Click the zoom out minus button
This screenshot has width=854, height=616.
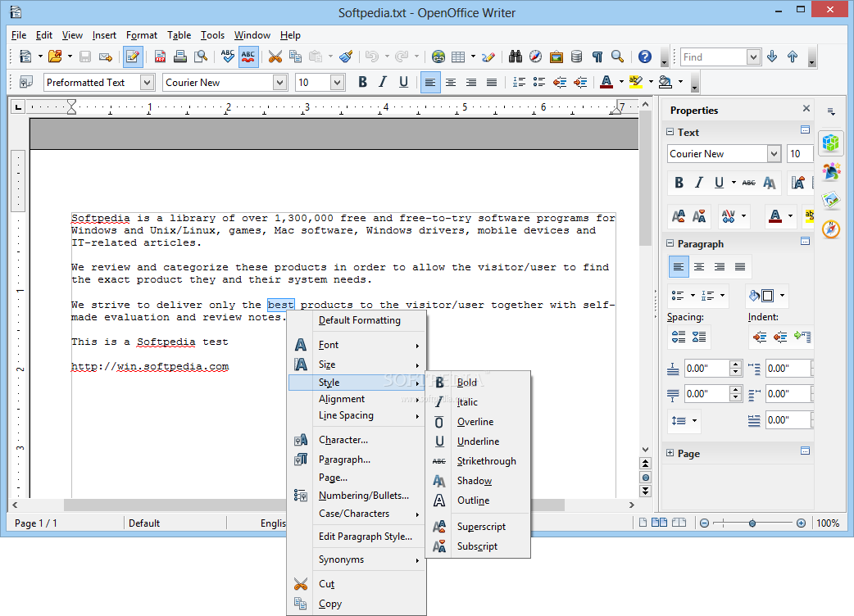(x=704, y=523)
